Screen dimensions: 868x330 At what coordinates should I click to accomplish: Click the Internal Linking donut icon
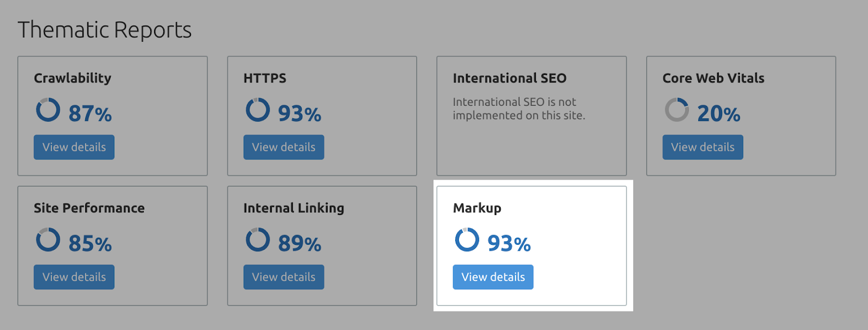click(258, 239)
